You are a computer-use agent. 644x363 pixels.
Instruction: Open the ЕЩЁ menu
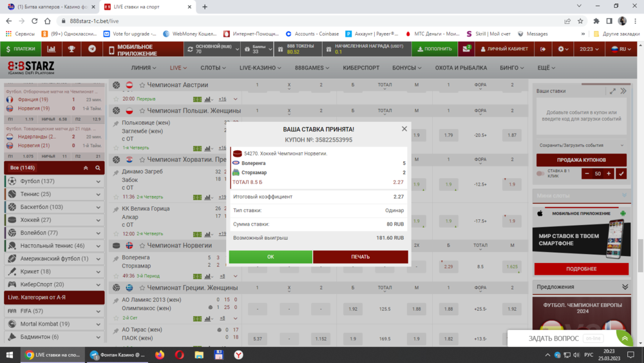click(x=546, y=68)
